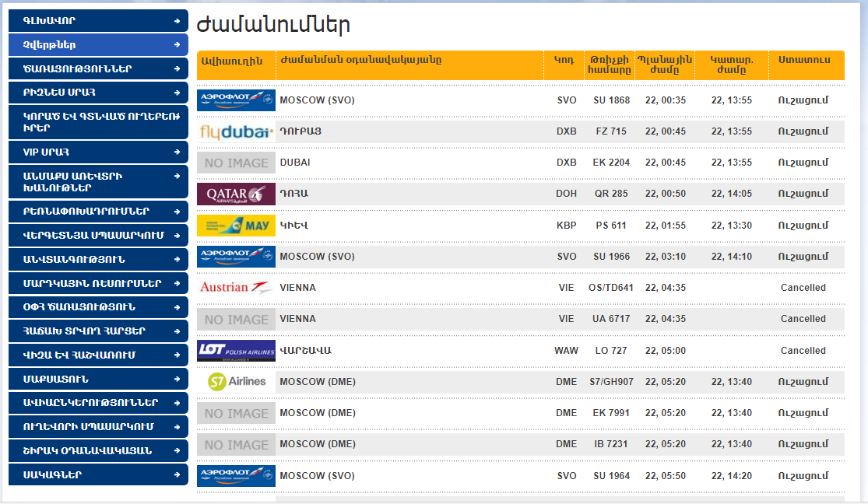Select the S7 Airlines logo
The image size is (868, 504).
point(236,382)
